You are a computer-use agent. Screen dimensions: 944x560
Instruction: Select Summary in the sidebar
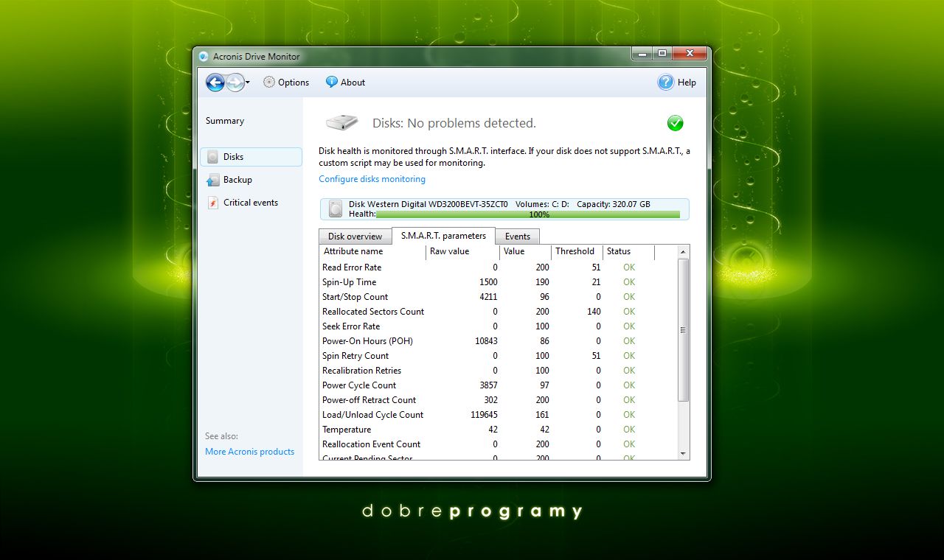pos(225,121)
